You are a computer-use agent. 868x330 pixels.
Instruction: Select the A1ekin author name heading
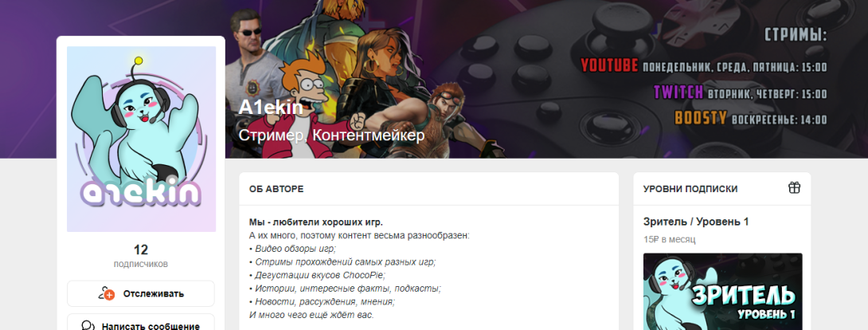[x=271, y=108]
